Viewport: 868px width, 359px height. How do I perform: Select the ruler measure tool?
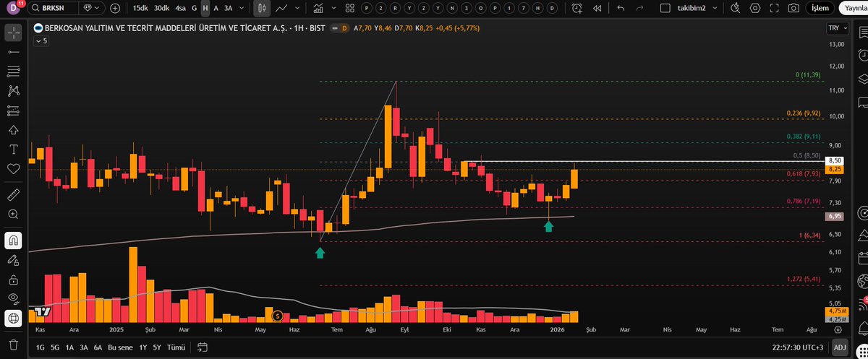coord(13,195)
